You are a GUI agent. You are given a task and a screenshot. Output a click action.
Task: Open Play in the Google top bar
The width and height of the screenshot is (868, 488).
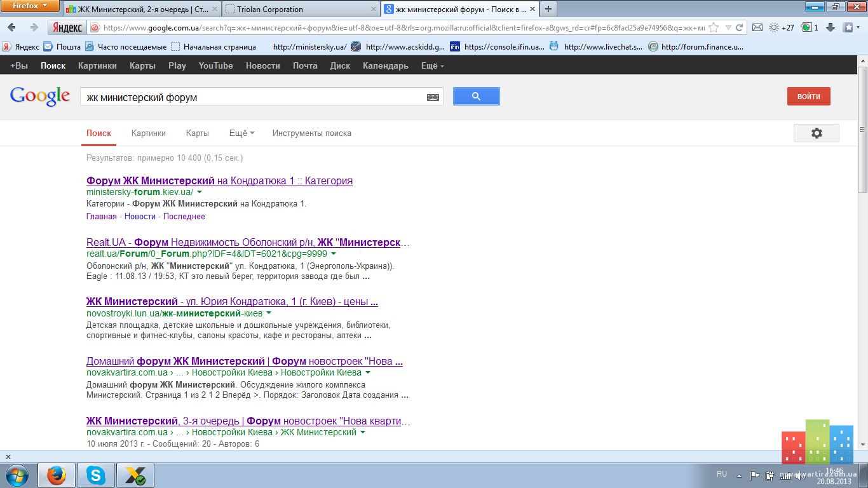click(177, 65)
